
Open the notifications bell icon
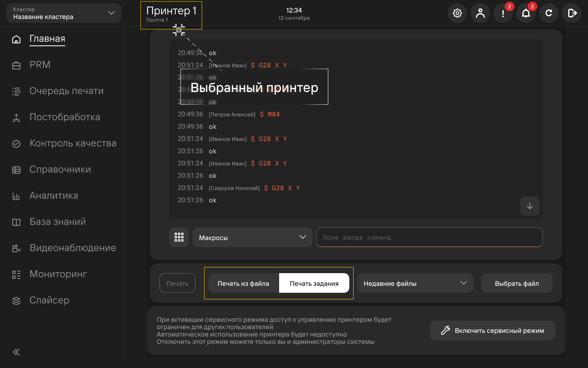(526, 13)
